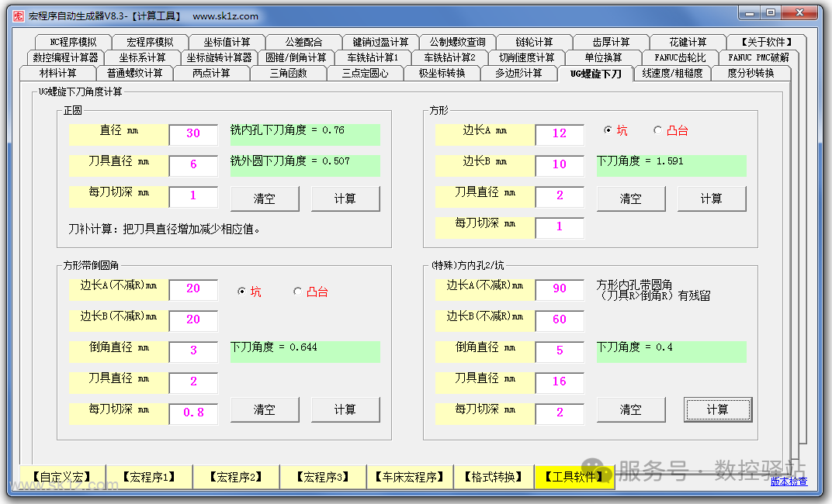Click 边长A field showing 12
The width and height of the screenshot is (832, 504).
point(560,135)
